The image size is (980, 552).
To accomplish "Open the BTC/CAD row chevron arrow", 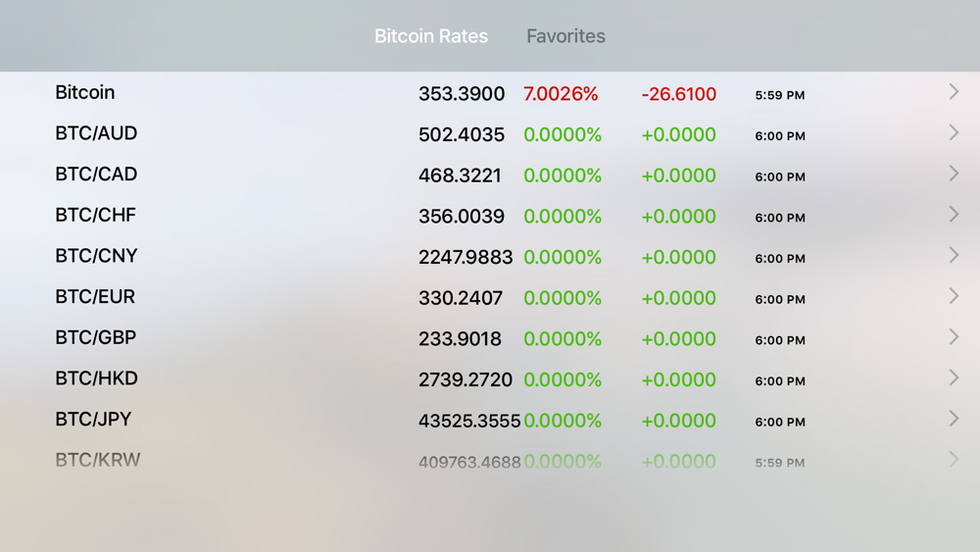I will pyautogui.click(x=954, y=174).
